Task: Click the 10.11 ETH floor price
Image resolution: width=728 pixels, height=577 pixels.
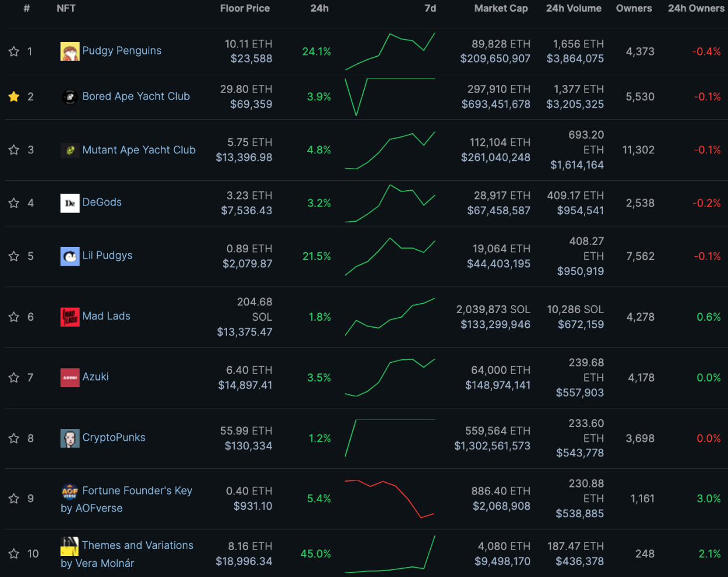Action: coord(249,44)
